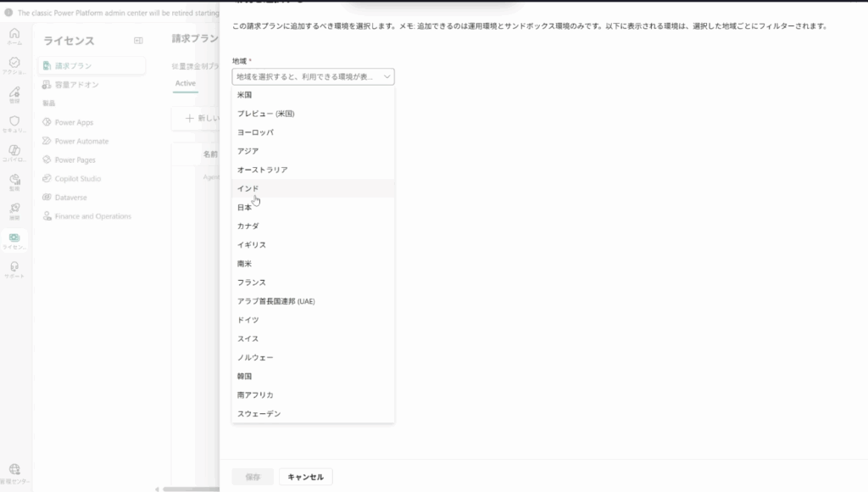Click the Support headset icon

14,268
